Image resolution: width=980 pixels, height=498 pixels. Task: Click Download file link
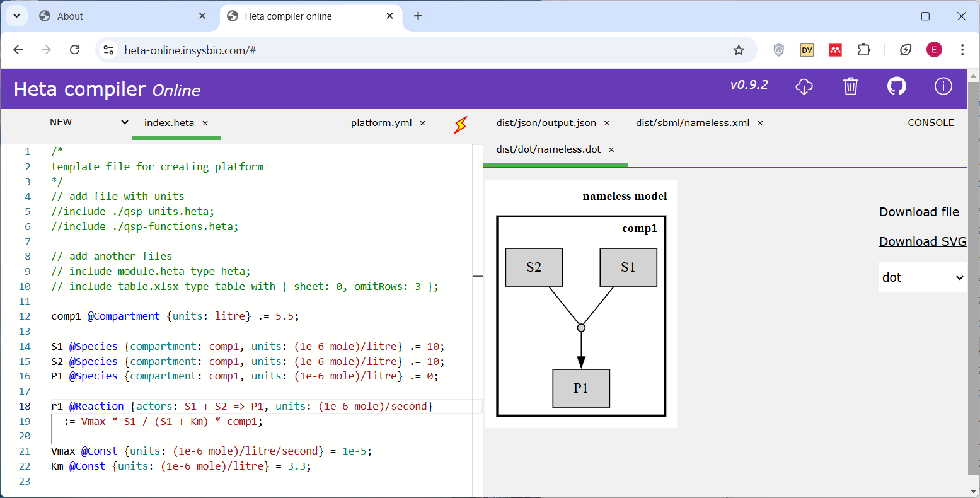pos(919,212)
